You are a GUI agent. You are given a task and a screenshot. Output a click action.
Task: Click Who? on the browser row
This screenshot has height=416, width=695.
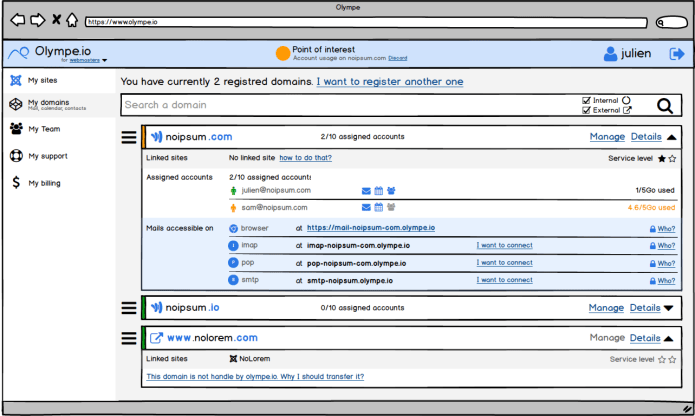pyautogui.click(x=666, y=229)
